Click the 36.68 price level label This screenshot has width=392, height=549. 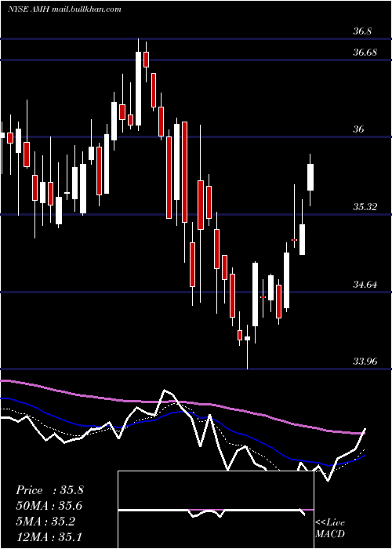[x=365, y=53]
